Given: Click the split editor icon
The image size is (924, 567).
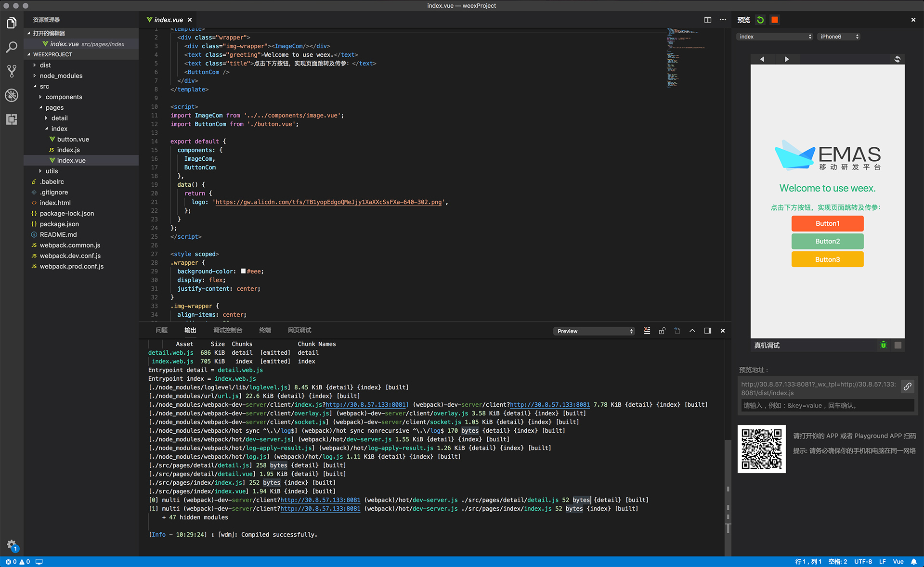Looking at the screenshot, I should click(x=707, y=20).
